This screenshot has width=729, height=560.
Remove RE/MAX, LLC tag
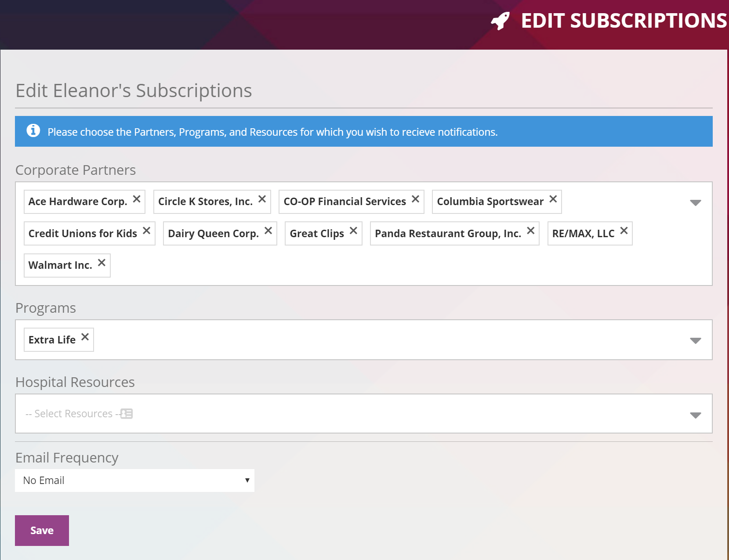coord(624,231)
